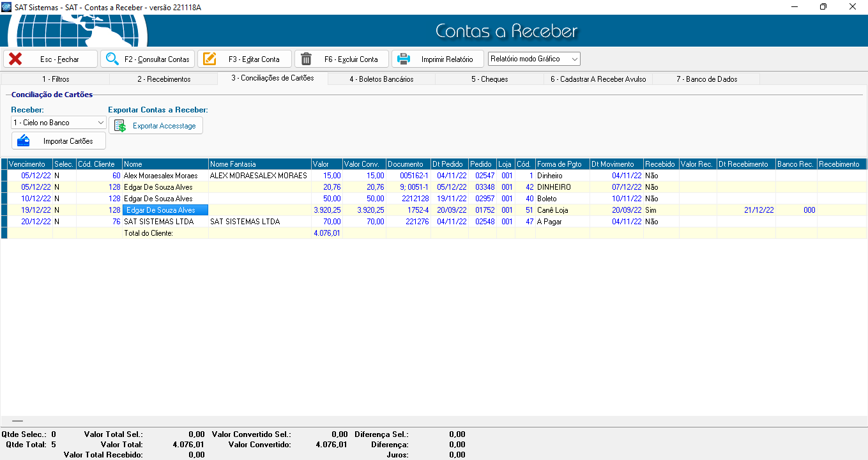Open 6 - Cadastrar A Receber Avulso tab

(x=598, y=79)
